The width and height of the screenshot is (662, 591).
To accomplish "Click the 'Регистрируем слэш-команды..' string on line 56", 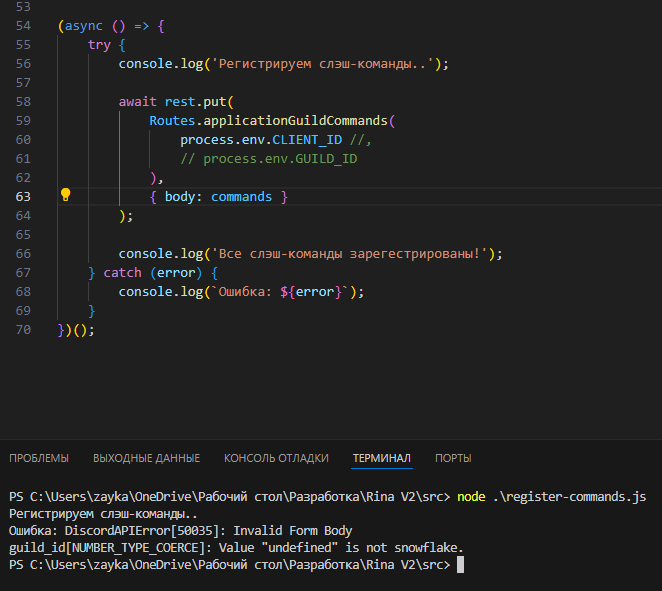I will (x=323, y=64).
